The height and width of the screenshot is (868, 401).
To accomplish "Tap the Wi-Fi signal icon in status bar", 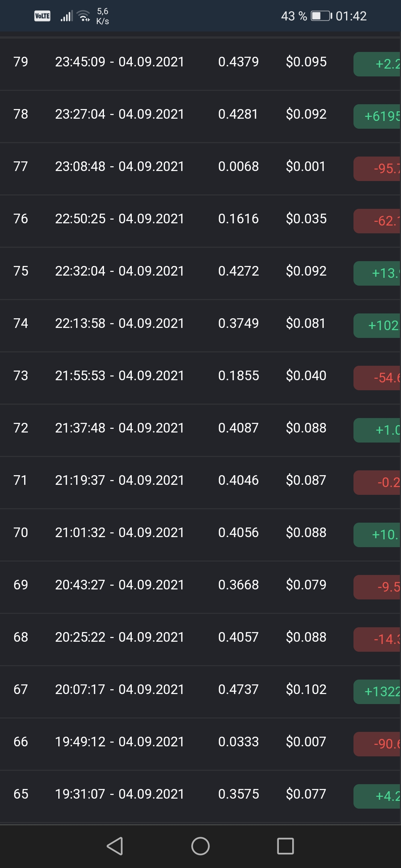I will tap(84, 16).
